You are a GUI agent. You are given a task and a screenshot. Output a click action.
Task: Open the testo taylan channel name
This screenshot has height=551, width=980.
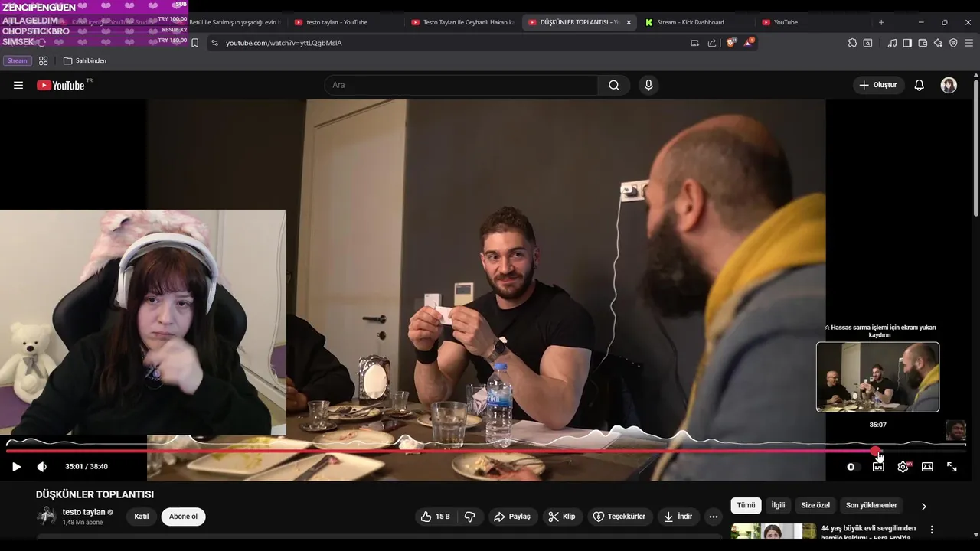(83, 512)
